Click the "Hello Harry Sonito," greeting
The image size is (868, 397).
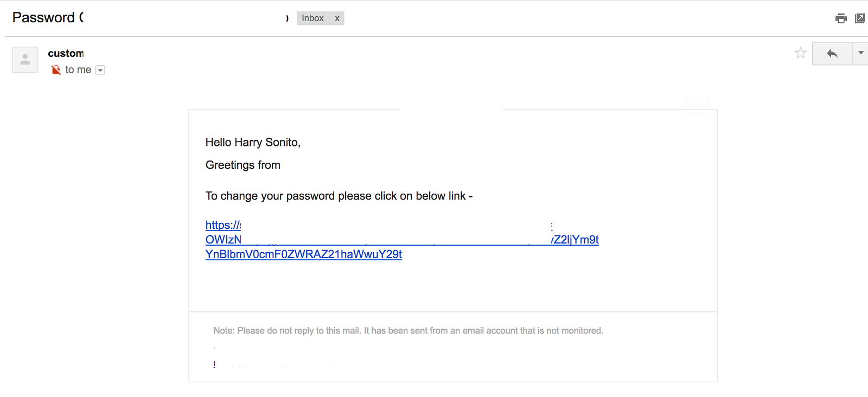click(253, 142)
